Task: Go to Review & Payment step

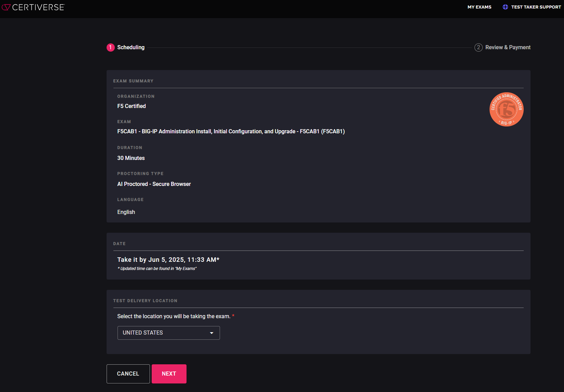Action: click(508, 48)
